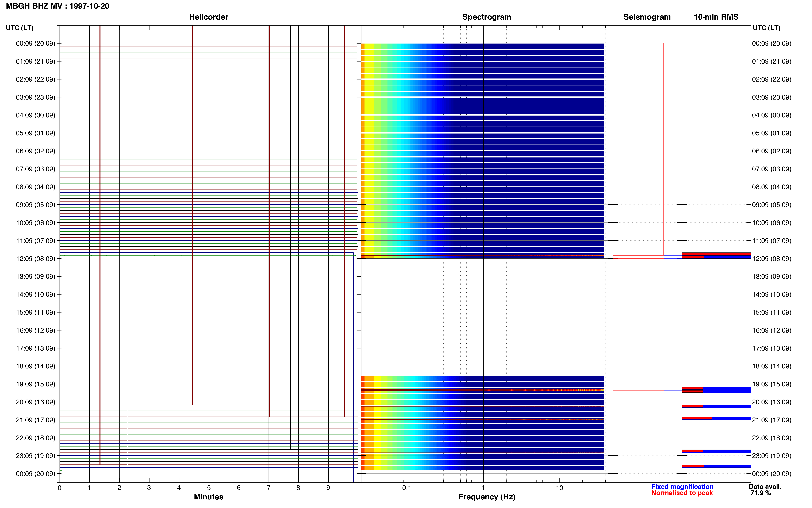The height and width of the screenshot is (508, 812).
Task: Click the blue Fixed magnification legend text
Action: point(682,487)
